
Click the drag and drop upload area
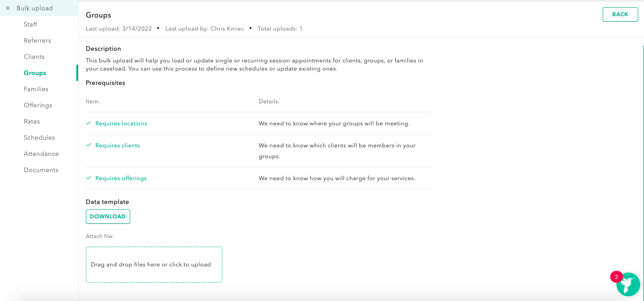point(154,265)
